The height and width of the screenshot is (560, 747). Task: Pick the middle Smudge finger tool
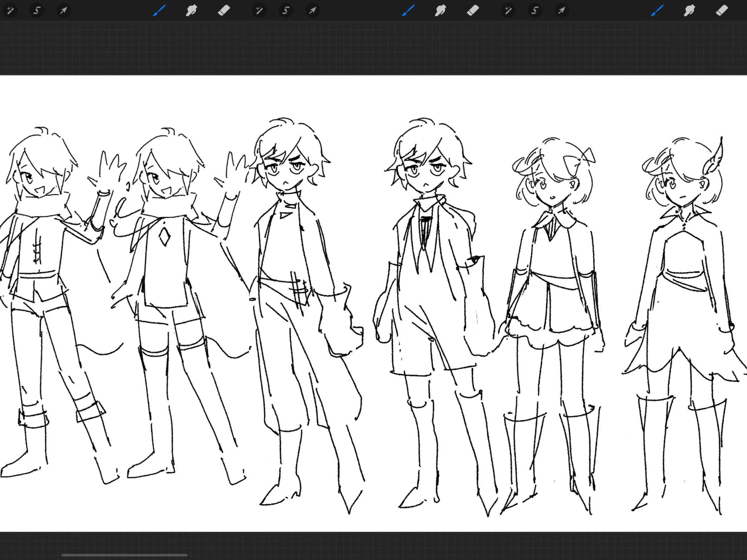[x=440, y=10]
